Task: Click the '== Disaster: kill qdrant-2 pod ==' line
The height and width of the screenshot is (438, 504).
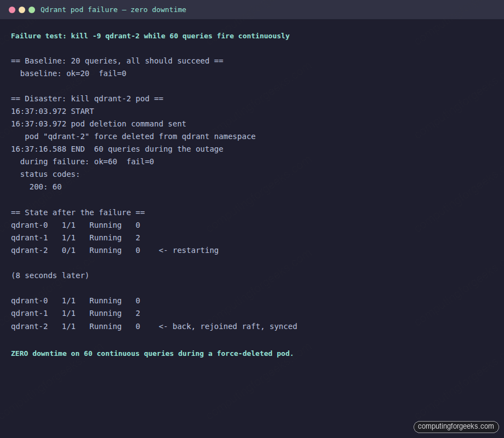Action: [x=87, y=99]
